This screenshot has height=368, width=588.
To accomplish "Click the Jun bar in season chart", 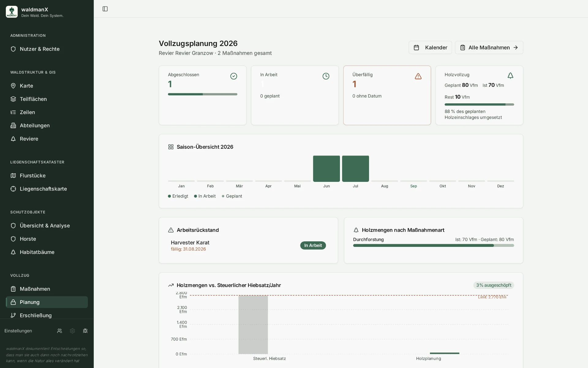I will click(326, 169).
